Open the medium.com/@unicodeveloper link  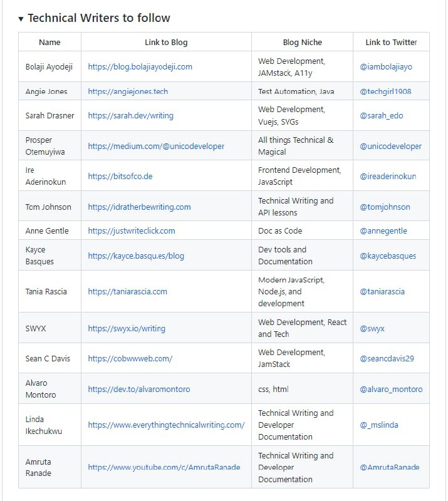155,147
